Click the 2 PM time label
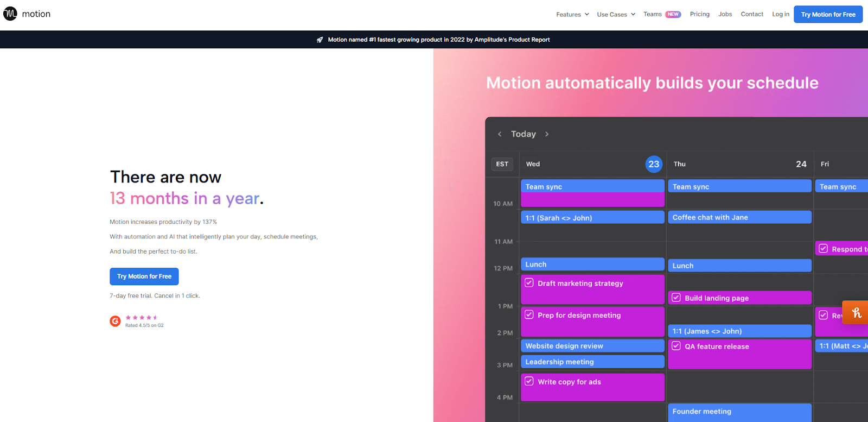Viewport: 868px width, 422px height. click(505, 333)
